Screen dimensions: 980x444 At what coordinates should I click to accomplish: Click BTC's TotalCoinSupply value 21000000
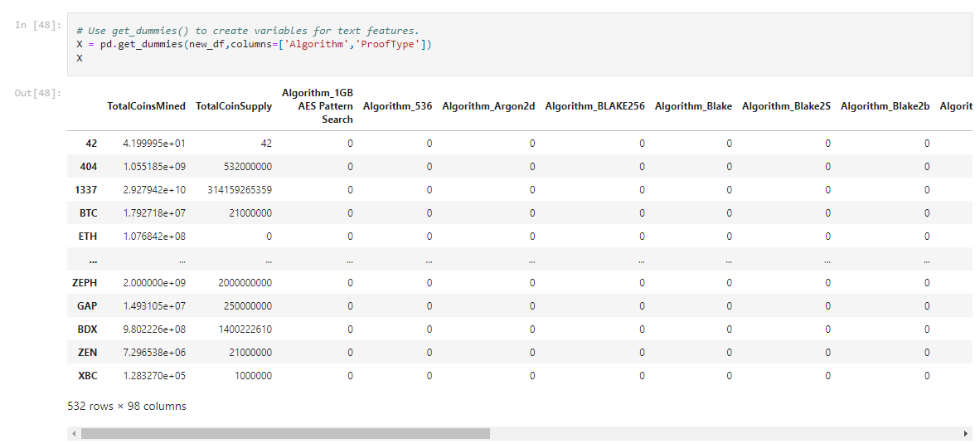[x=250, y=213]
